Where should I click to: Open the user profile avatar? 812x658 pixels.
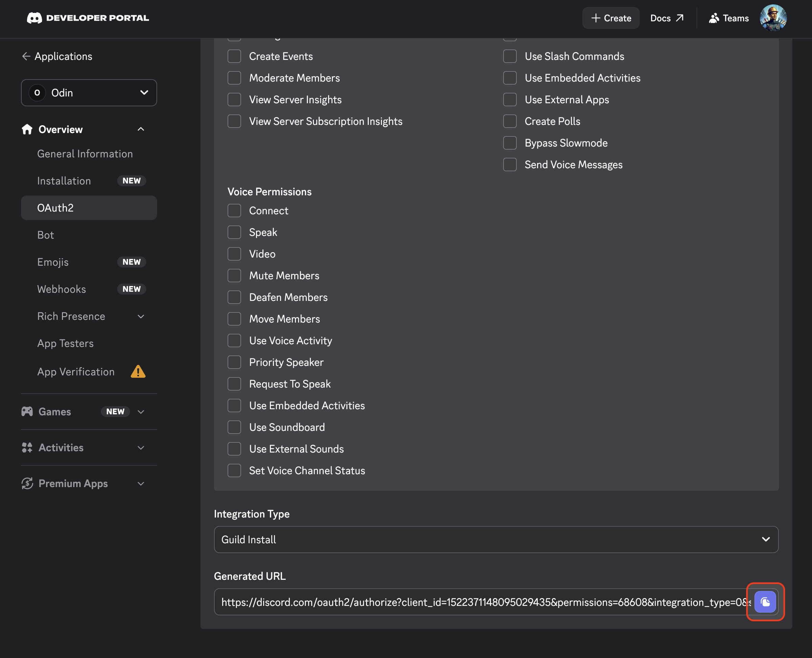pyautogui.click(x=773, y=18)
